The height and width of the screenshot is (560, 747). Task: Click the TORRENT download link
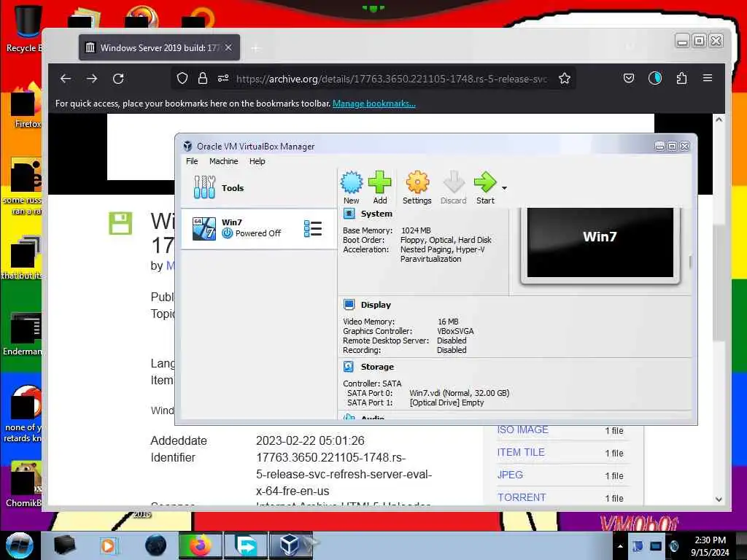point(522,497)
